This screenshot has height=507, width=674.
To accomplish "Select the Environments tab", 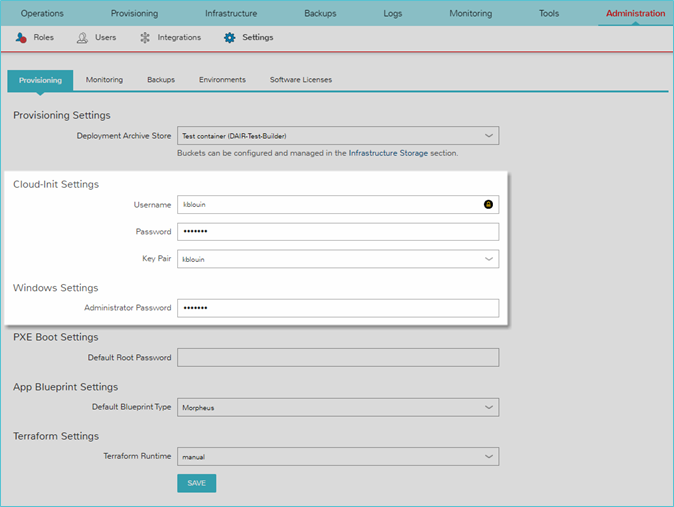I will point(222,80).
